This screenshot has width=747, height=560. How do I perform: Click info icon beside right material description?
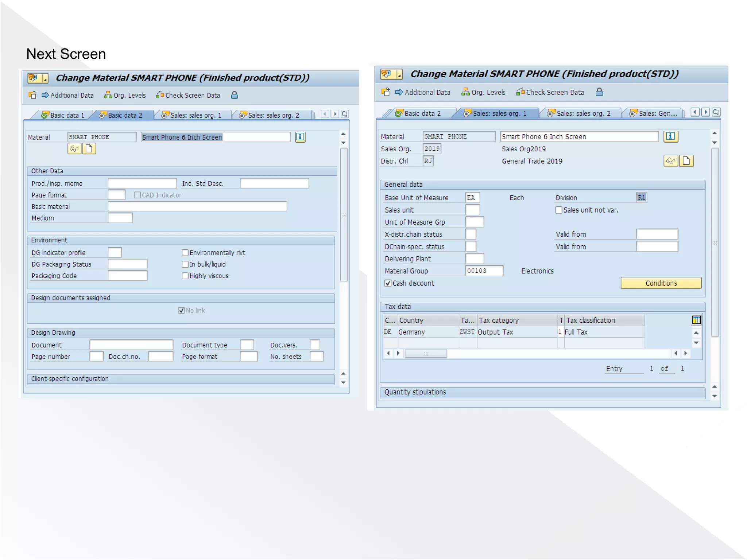670,136
